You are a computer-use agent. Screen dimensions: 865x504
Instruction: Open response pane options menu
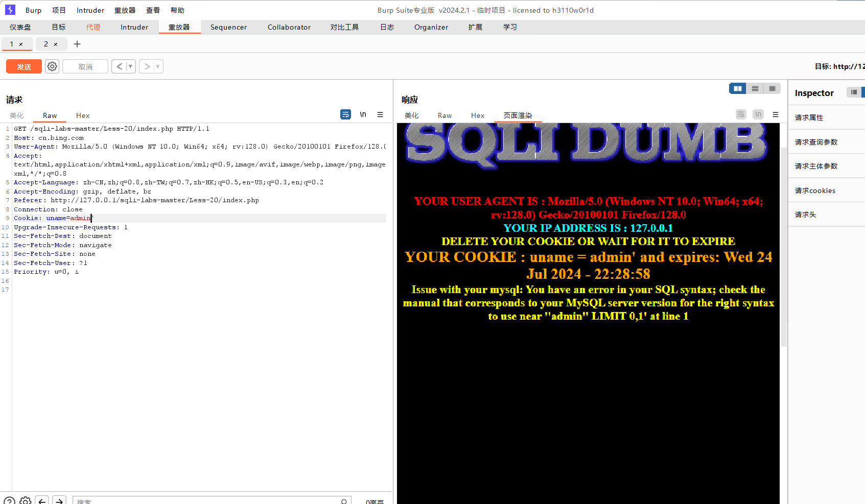tap(776, 114)
